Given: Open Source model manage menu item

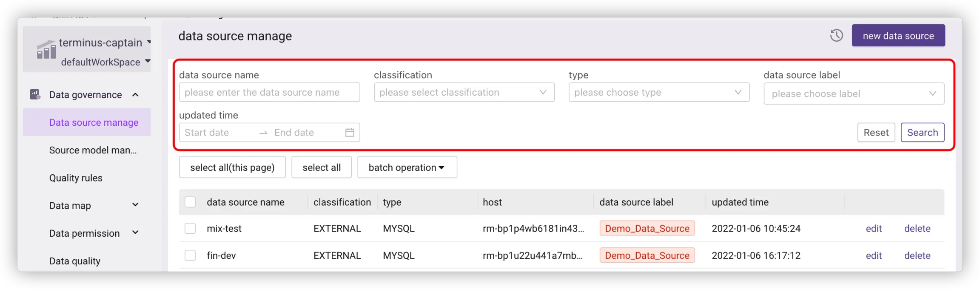Looking at the screenshot, I should coord(93,150).
